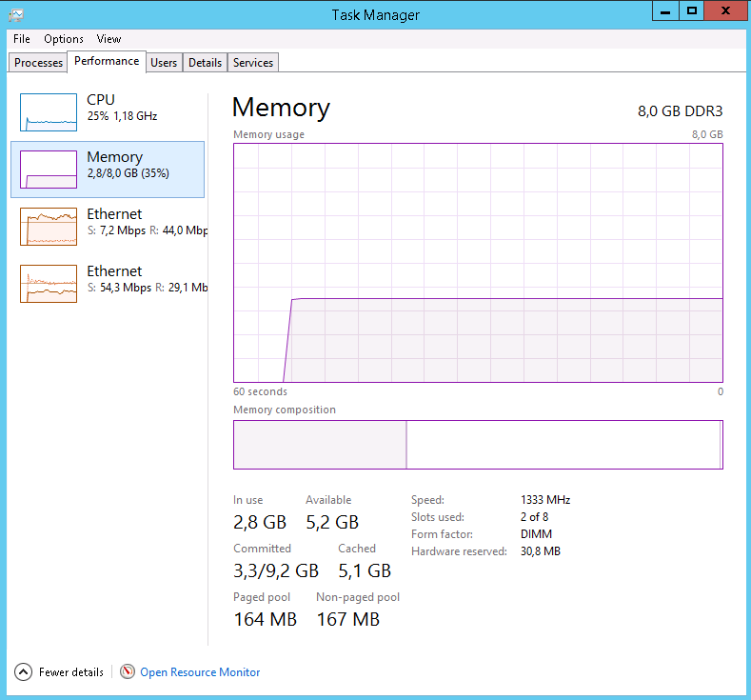This screenshot has width=751, height=700.
Task: Open the Options menu
Action: tap(64, 39)
